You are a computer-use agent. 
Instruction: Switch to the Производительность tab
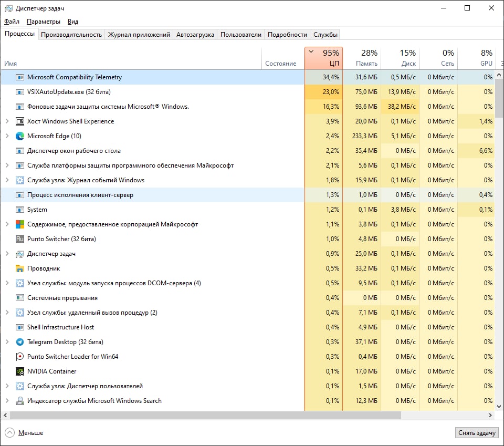(x=71, y=35)
